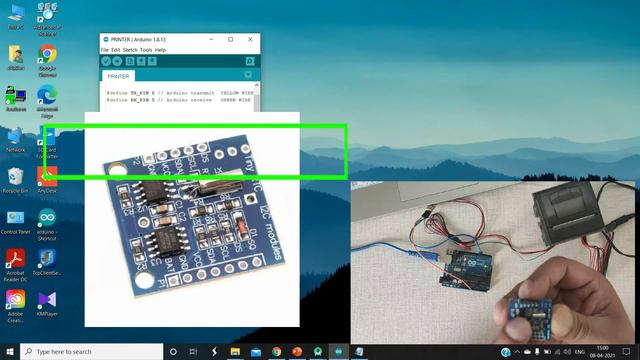Screen dimensions: 640x360
Task: Click the Open sketch icon in Arduino
Action: point(141,61)
